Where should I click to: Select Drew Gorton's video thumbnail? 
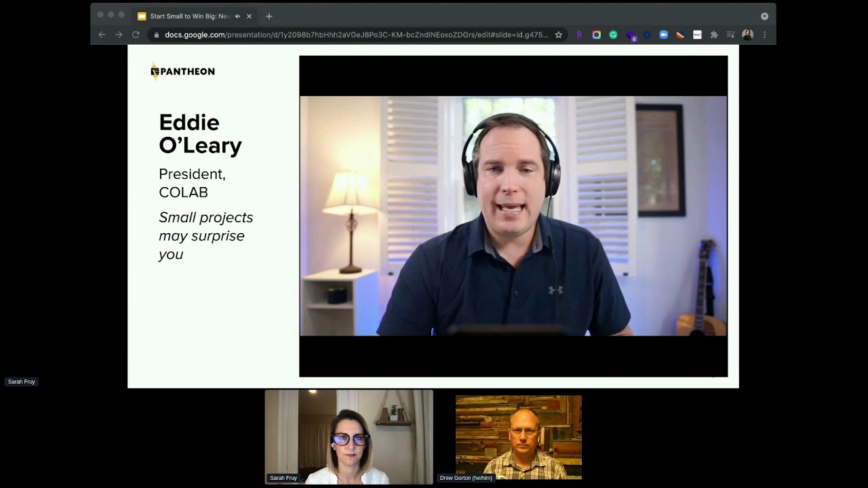pos(519,439)
